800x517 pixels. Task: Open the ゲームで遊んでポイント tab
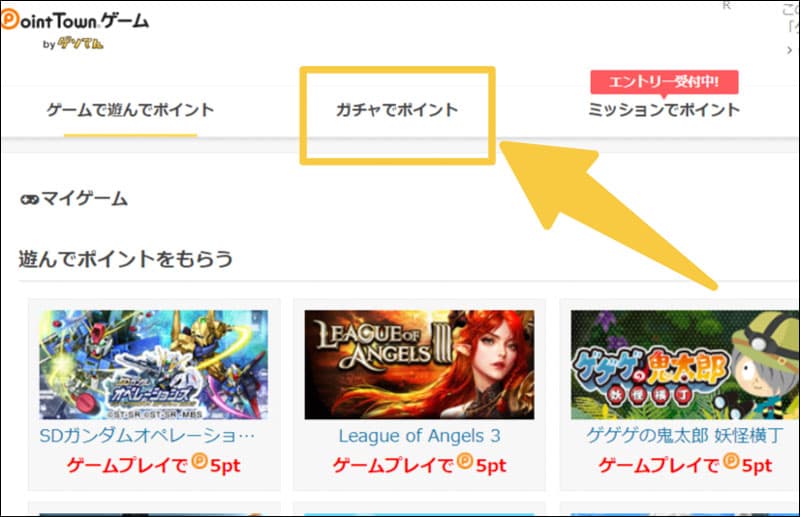(131, 110)
